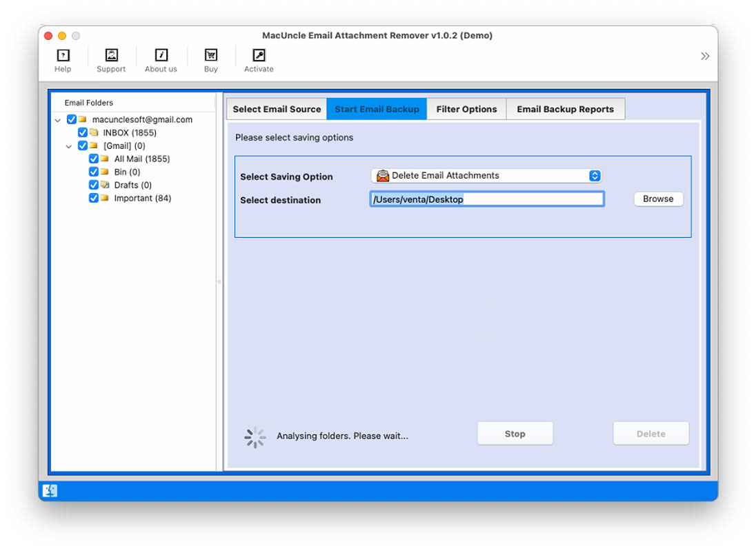This screenshot has height=551, width=756.
Task: Open the Select Saving Option dropdown
Action: 594,175
